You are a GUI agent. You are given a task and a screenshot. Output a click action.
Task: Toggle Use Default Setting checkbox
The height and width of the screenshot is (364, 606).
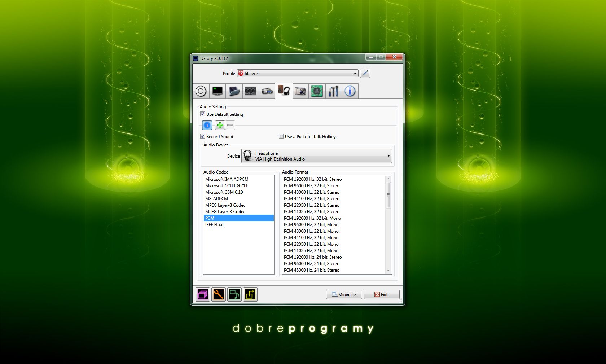coord(203,114)
